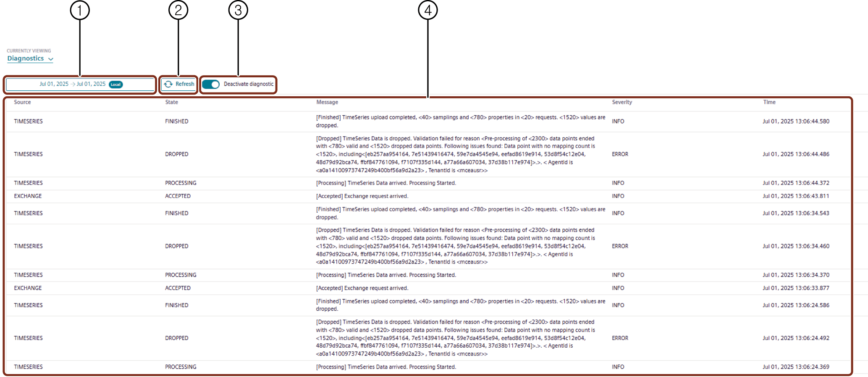
Task: Click the State column header
Action: pos(171,102)
